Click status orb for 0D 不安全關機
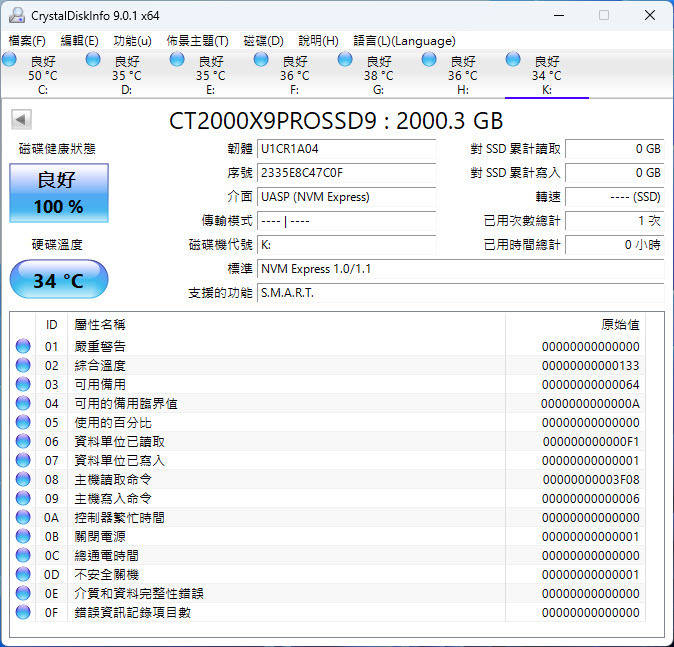Image resolution: width=674 pixels, height=647 pixels. tap(23, 574)
